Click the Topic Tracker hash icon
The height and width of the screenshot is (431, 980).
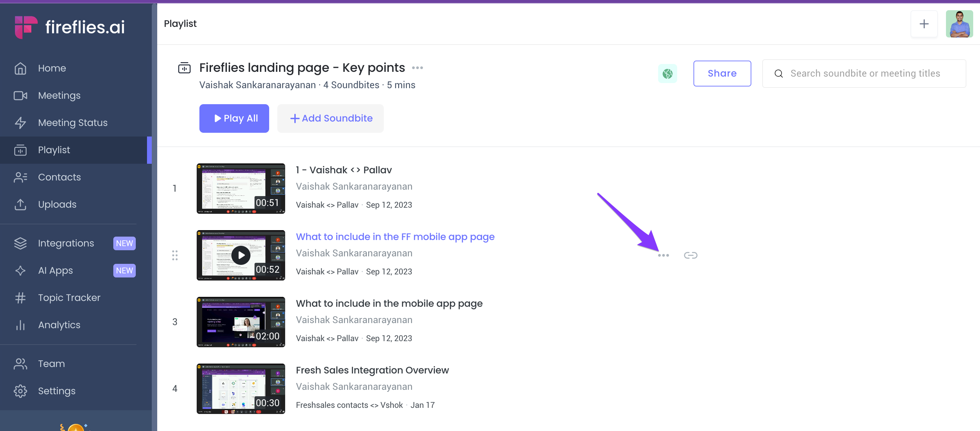[20, 298]
